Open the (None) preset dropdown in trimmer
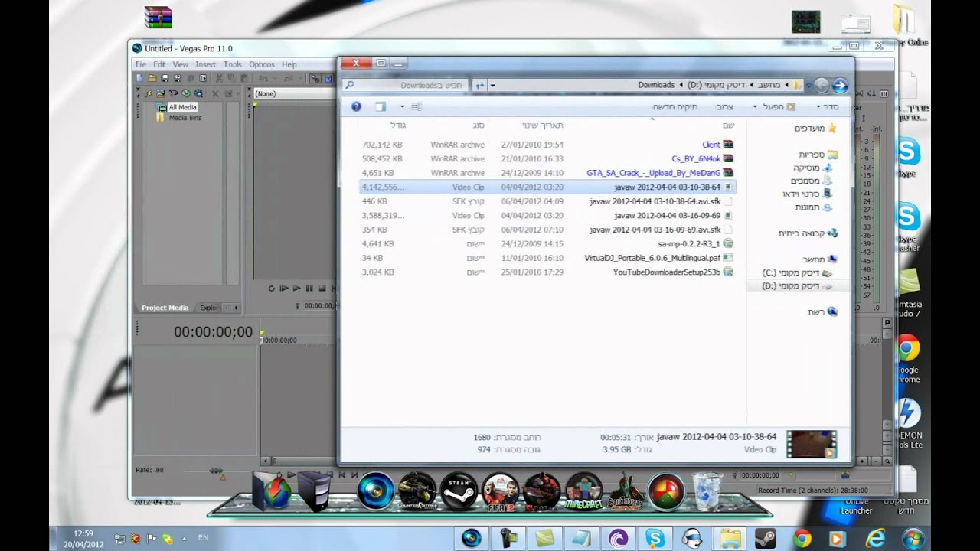 point(294,93)
